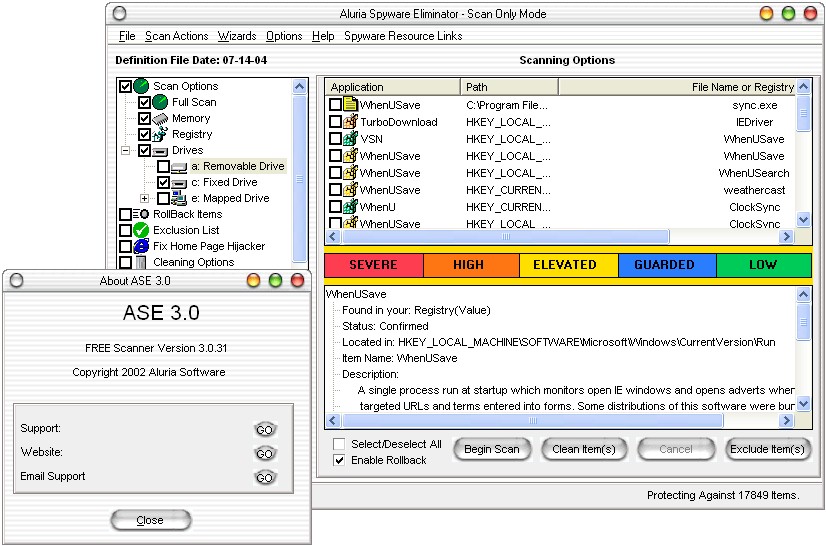Click the details pane scroll-right arrow

786,421
